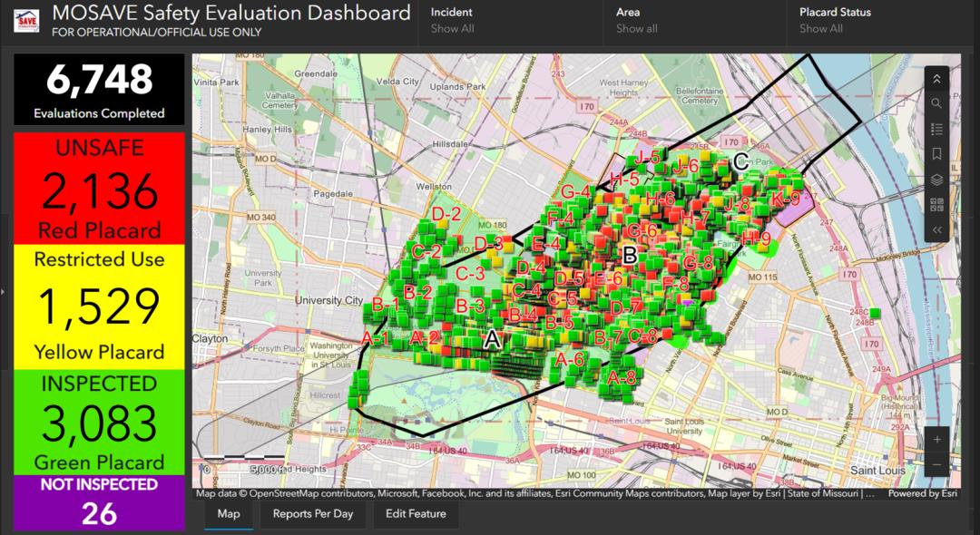Click the SAVE Coalition logo
The image size is (980, 535).
(25, 20)
